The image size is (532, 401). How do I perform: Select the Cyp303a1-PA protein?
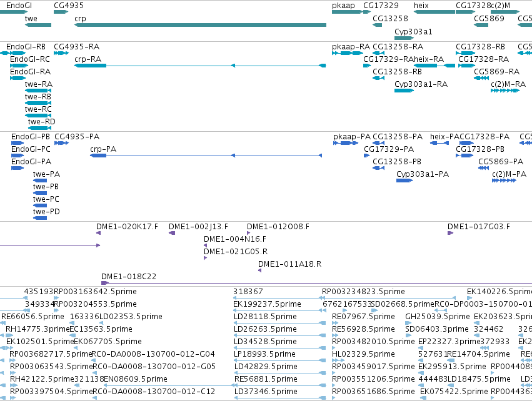[x=404, y=181]
